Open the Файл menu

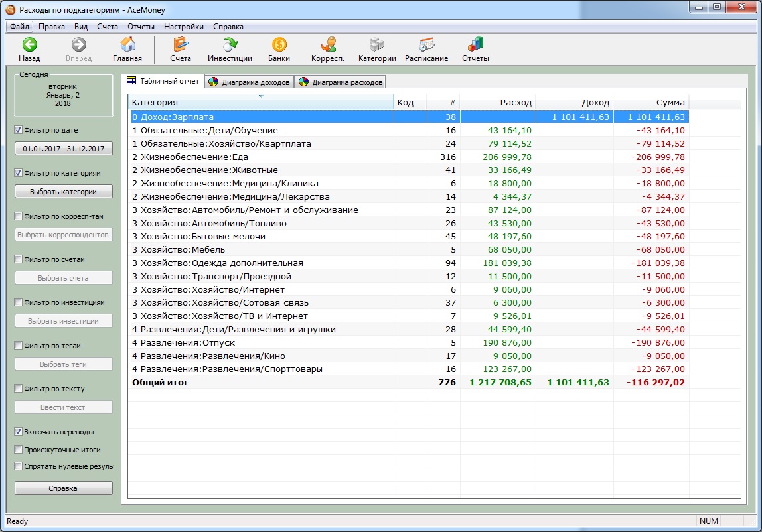[19, 27]
